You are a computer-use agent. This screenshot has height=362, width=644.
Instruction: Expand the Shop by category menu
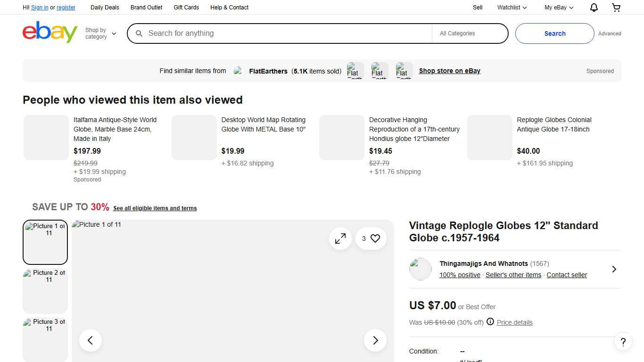[x=100, y=33]
